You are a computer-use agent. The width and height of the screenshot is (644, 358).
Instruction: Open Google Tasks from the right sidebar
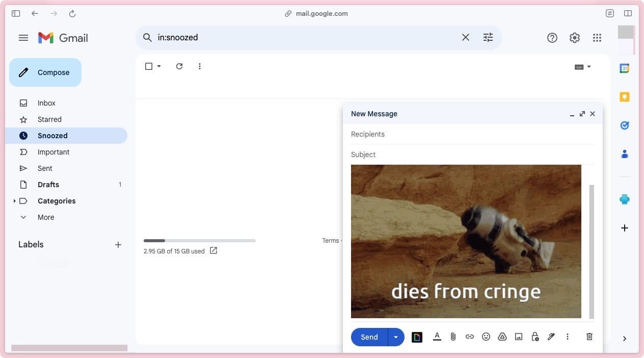pos(625,125)
